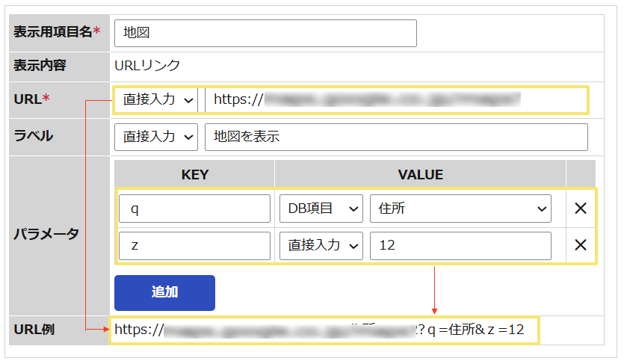Click the パラメータ row label
The image size is (624, 364).
coord(46,234)
